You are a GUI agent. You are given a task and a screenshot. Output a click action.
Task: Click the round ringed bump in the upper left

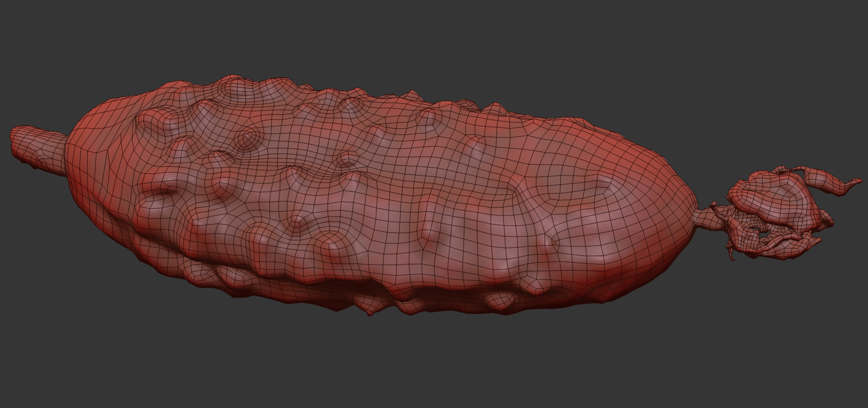tap(248, 138)
